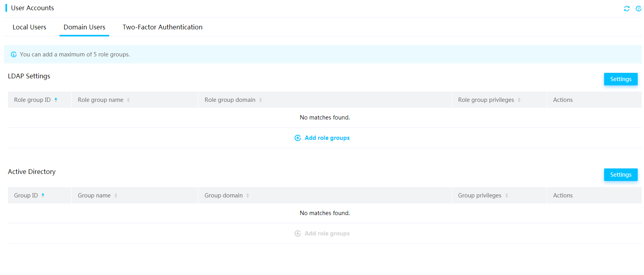Sort by Role group privileges column
This screenshot has width=644, height=275.
519,100
